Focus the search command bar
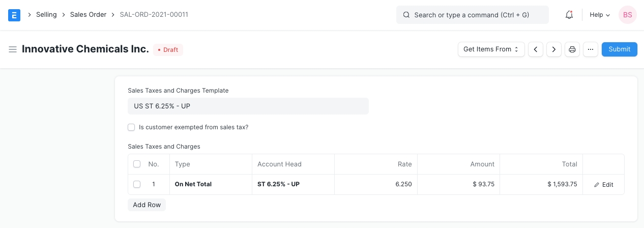The width and height of the screenshot is (644, 228). (472, 15)
